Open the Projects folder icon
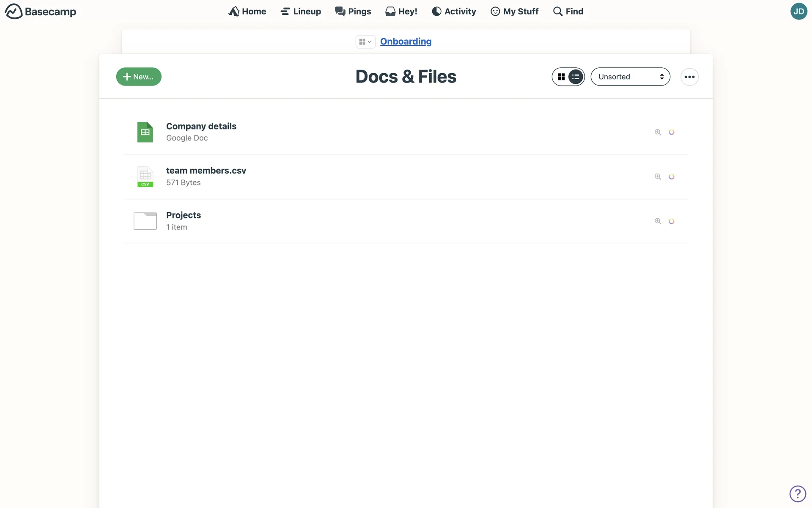Image resolution: width=812 pixels, height=508 pixels. point(145,221)
